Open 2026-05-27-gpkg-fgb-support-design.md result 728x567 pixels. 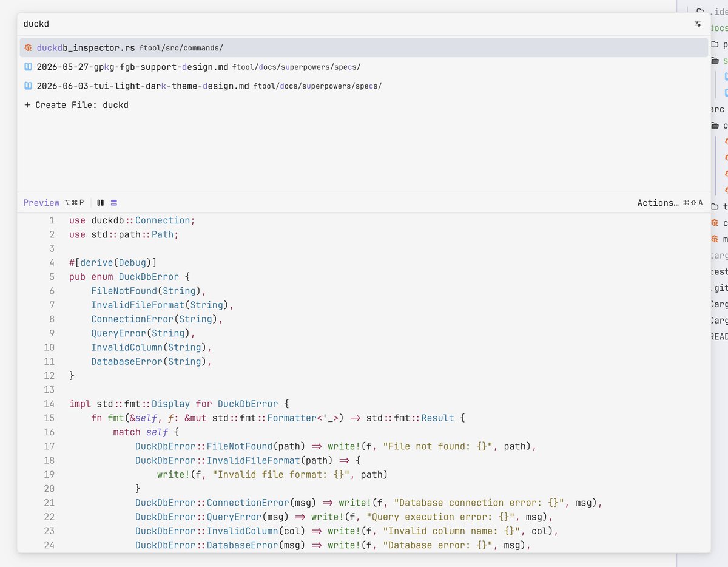point(364,67)
